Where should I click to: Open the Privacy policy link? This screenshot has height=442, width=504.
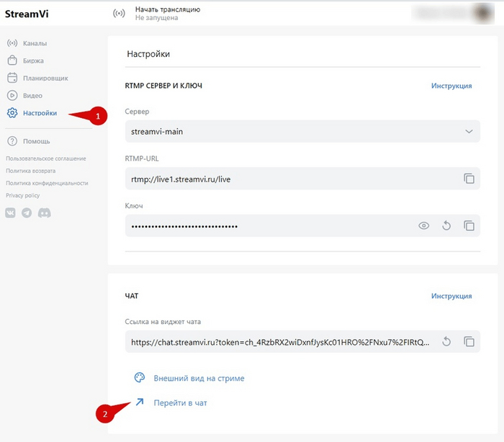(23, 195)
